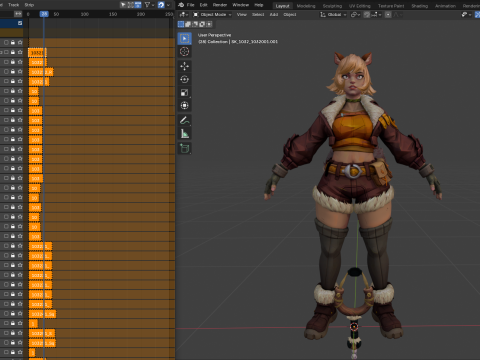Tick mute checkbox of the track without strips

click(6, 42)
